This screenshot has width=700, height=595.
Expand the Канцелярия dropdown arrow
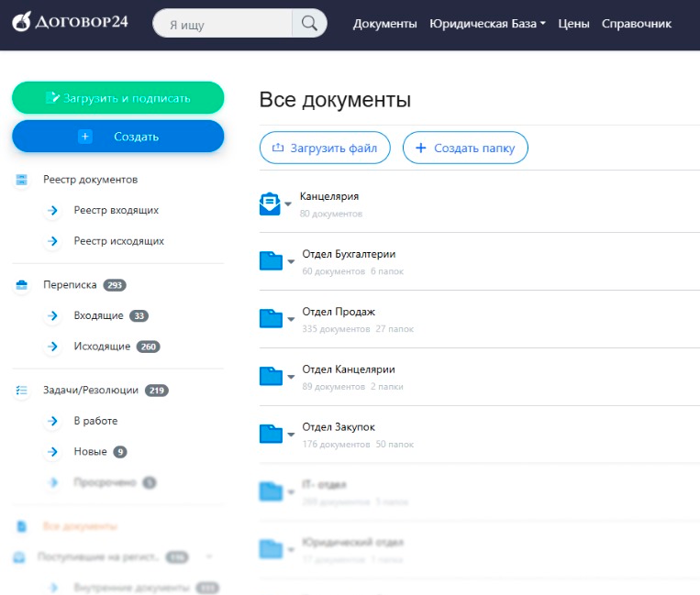click(x=288, y=204)
